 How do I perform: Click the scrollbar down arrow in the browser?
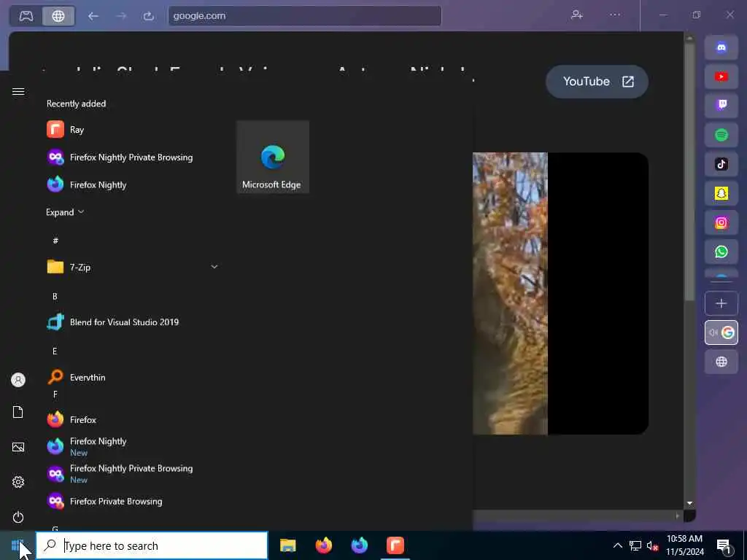tap(689, 503)
